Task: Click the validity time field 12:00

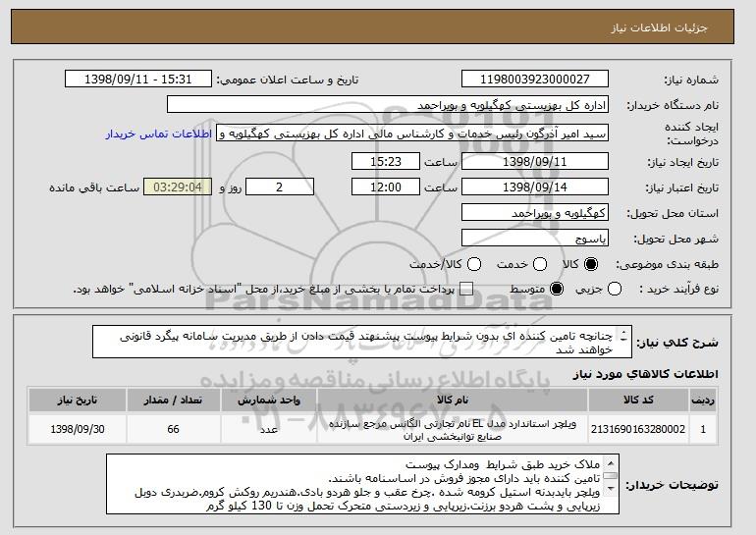Action: pos(386,187)
